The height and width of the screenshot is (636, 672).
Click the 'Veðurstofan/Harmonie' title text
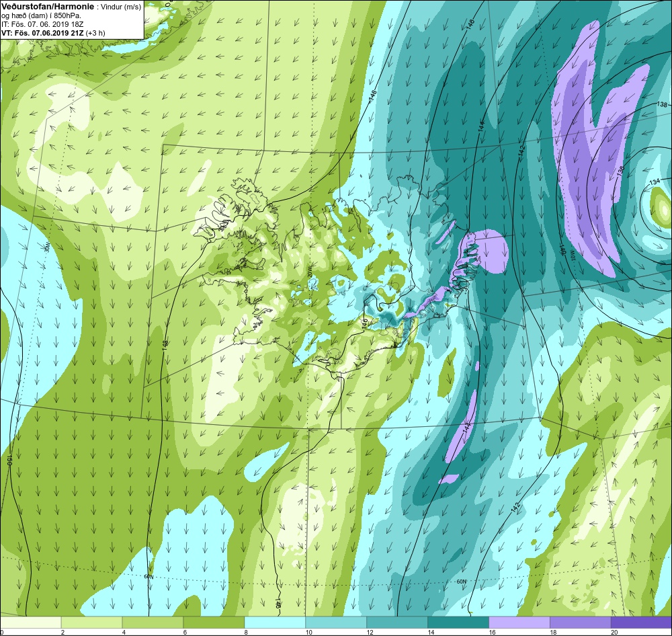point(47,7)
